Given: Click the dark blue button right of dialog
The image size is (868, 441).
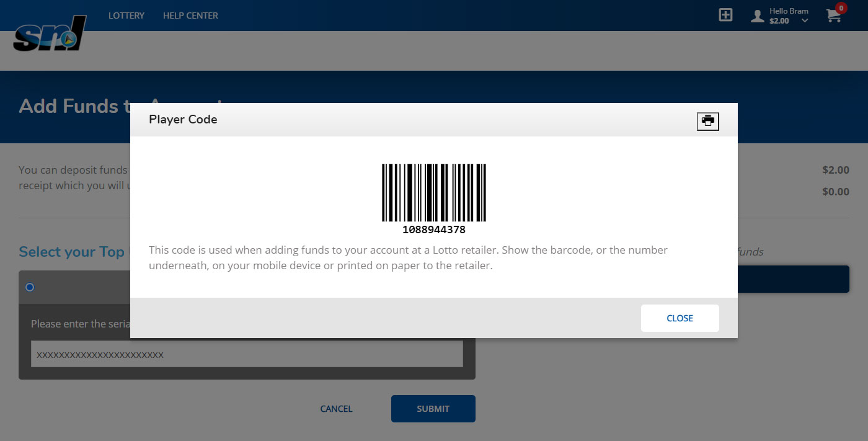Looking at the screenshot, I should (x=793, y=279).
